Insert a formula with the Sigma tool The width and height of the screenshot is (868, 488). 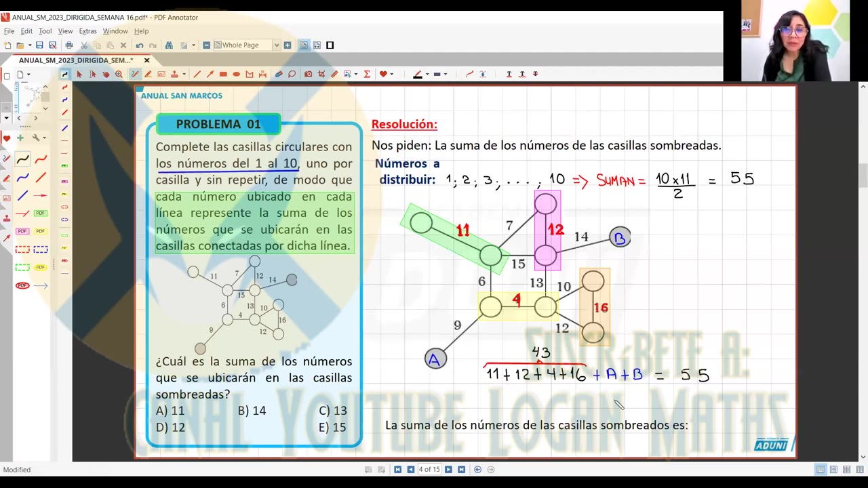tap(367, 74)
